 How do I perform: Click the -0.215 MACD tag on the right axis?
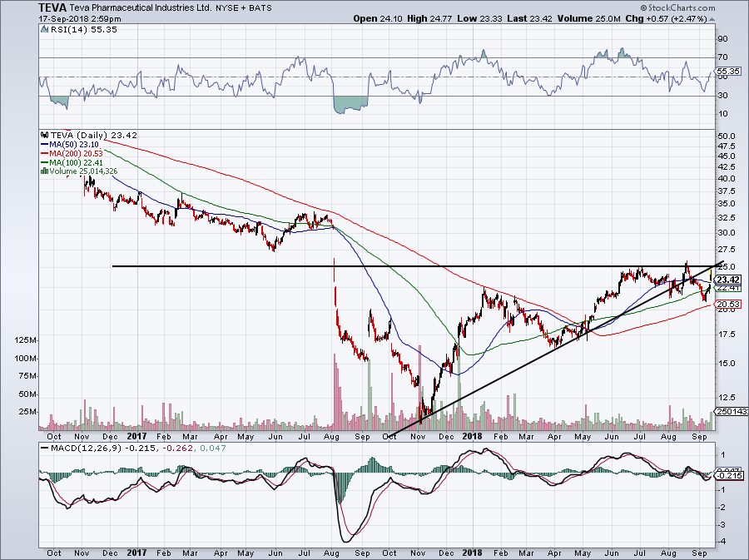tap(729, 475)
